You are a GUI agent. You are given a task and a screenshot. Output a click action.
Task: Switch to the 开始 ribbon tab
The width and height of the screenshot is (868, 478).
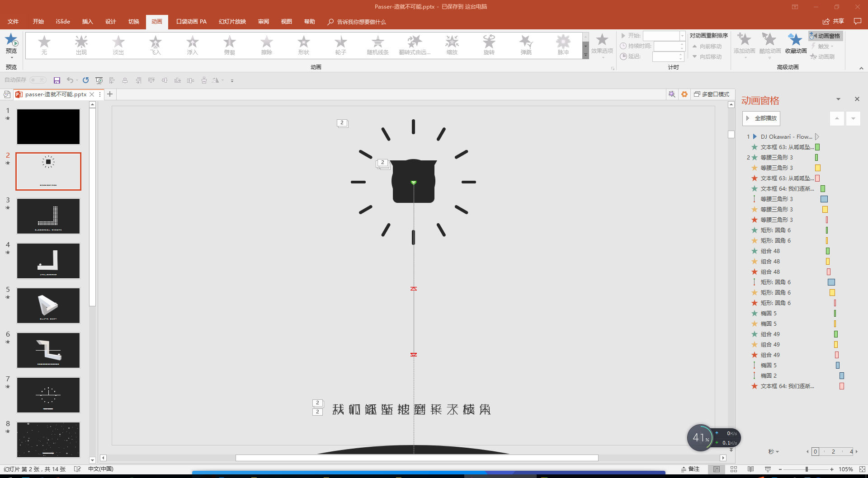(x=38, y=22)
